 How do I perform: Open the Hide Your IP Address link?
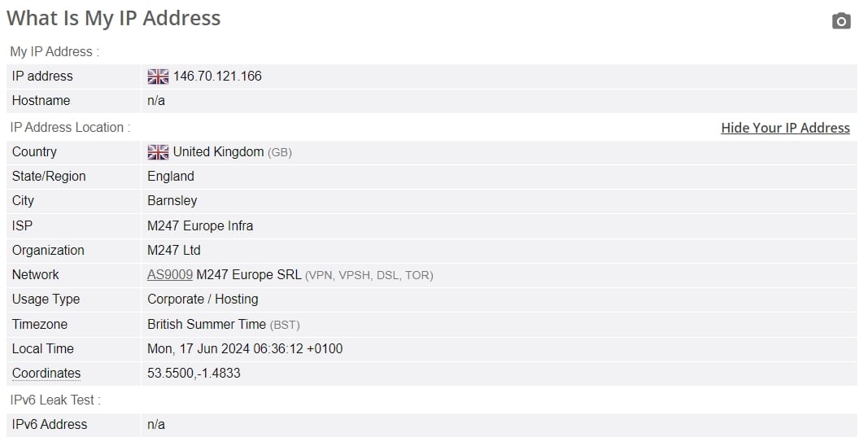[785, 128]
